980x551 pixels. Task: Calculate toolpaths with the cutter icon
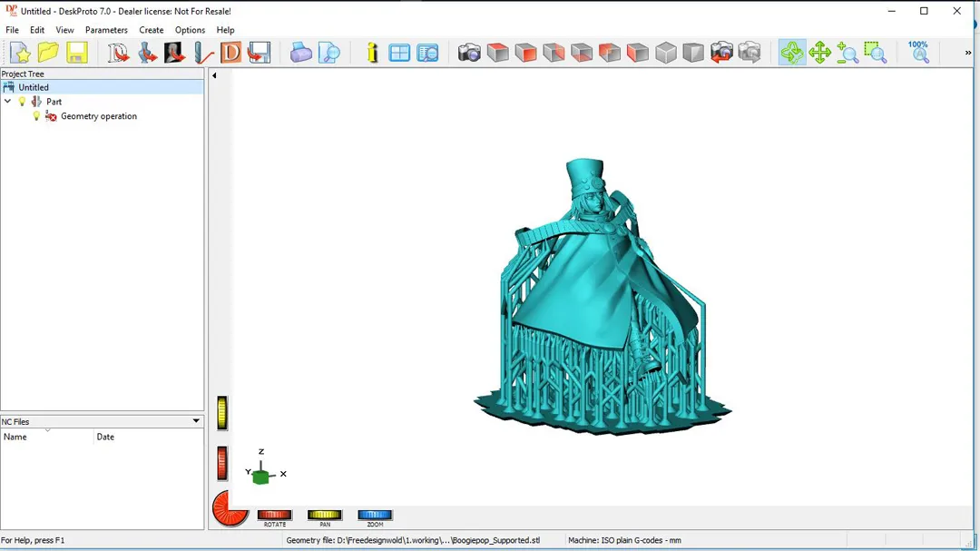pos(202,53)
